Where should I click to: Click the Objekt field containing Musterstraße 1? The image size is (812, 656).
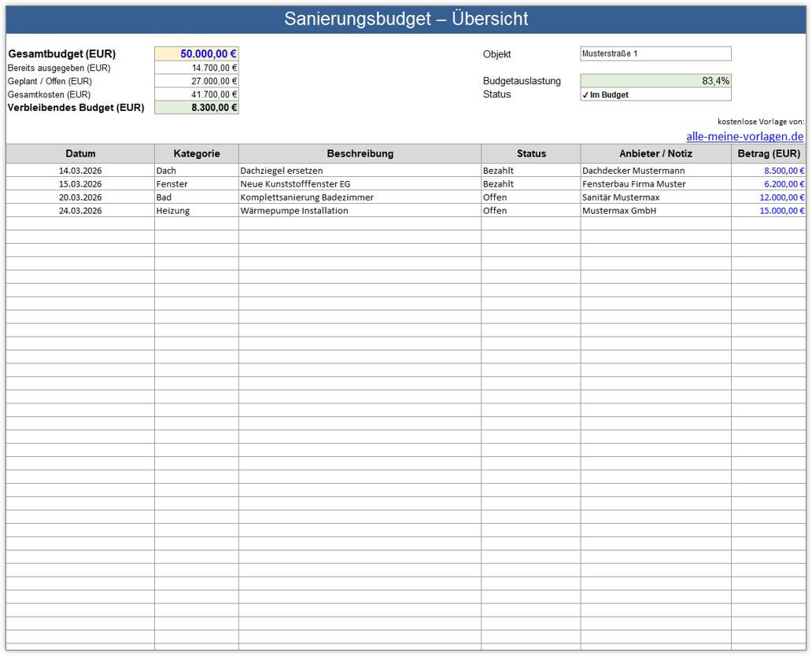[x=655, y=54]
